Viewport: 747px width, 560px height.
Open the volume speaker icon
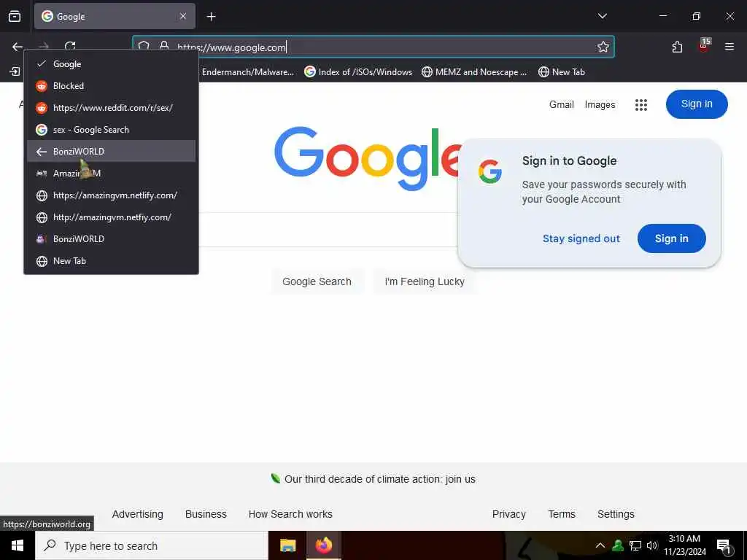(x=652, y=545)
